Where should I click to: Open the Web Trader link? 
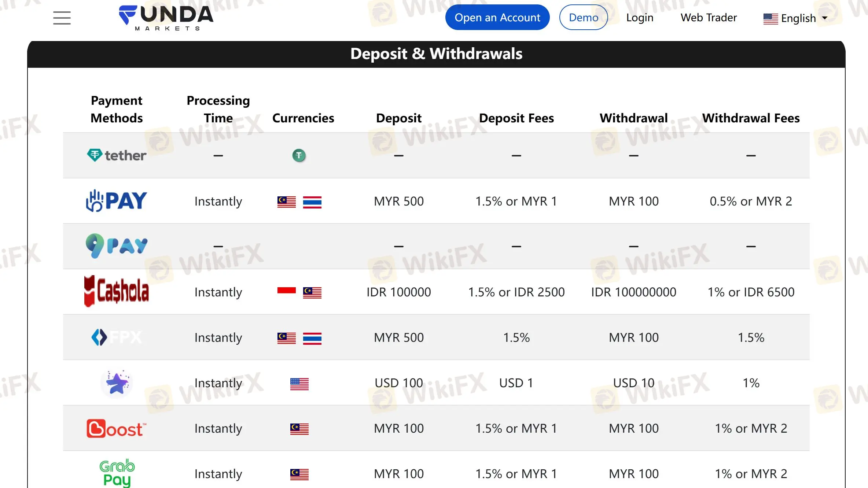click(709, 18)
